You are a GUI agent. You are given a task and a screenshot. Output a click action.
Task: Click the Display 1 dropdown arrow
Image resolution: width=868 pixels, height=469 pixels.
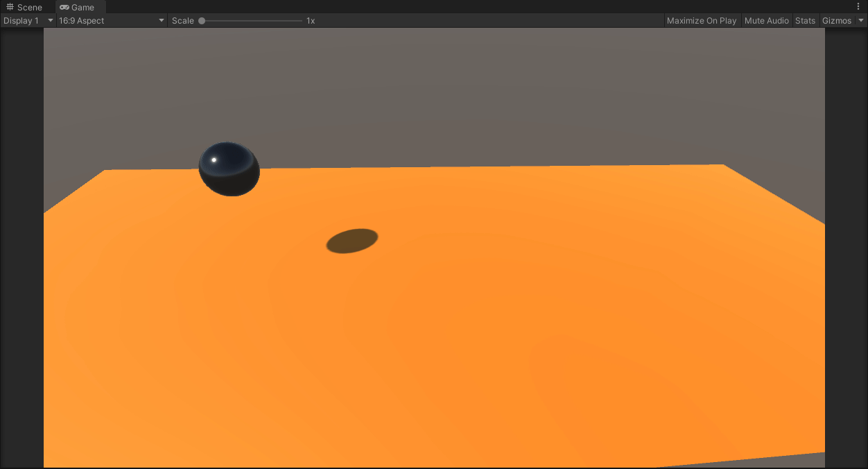49,20
